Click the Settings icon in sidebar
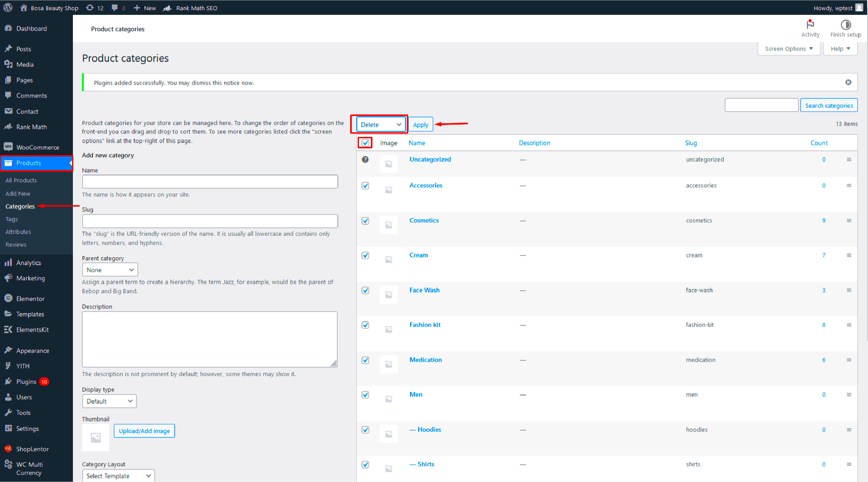868x482 pixels. pos(8,428)
